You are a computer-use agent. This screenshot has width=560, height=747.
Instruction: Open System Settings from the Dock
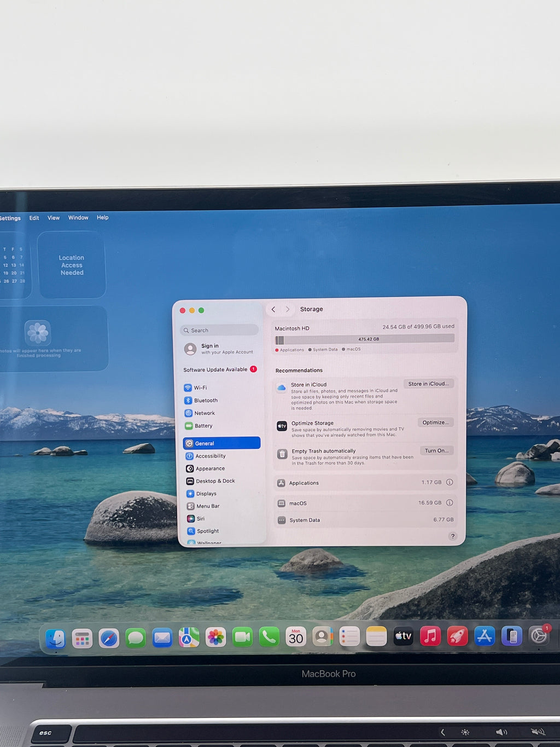[x=539, y=635]
